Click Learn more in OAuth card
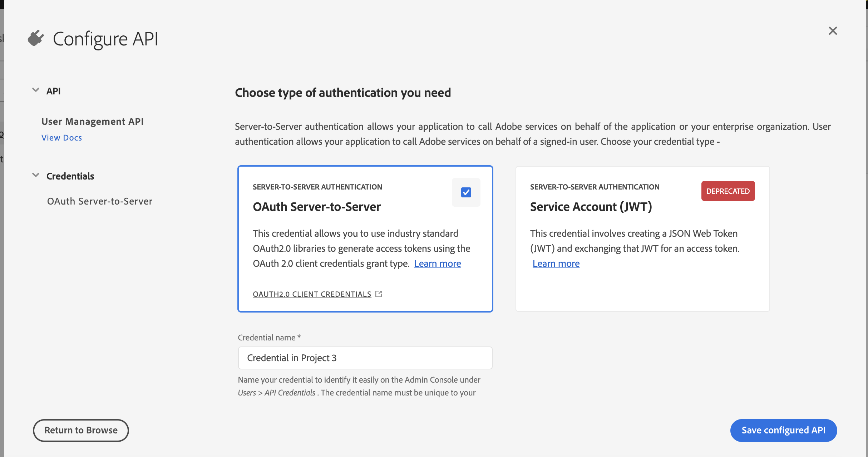This screenshot has width=868, height=457. point(437,264)
